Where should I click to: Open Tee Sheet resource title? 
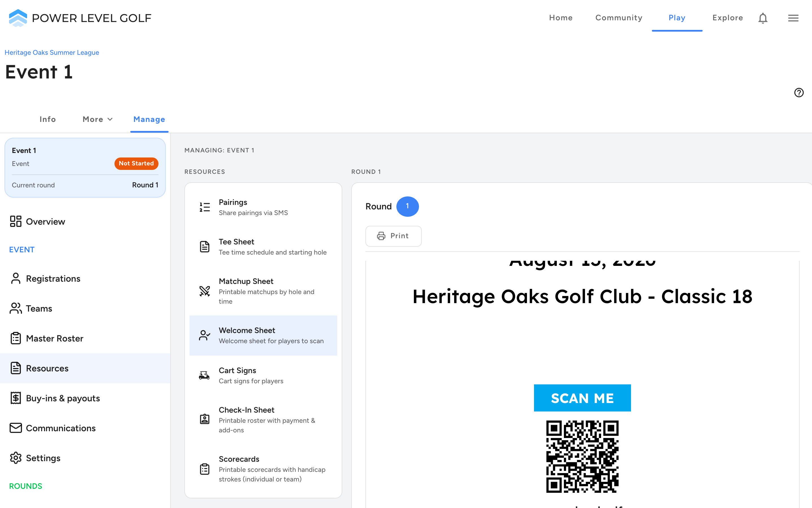click(x=236, y=242)
